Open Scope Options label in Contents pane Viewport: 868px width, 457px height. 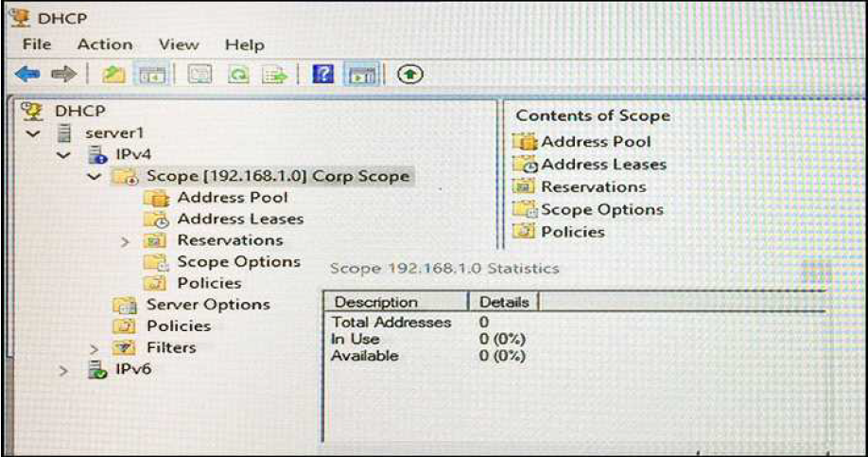coord(602,210)
